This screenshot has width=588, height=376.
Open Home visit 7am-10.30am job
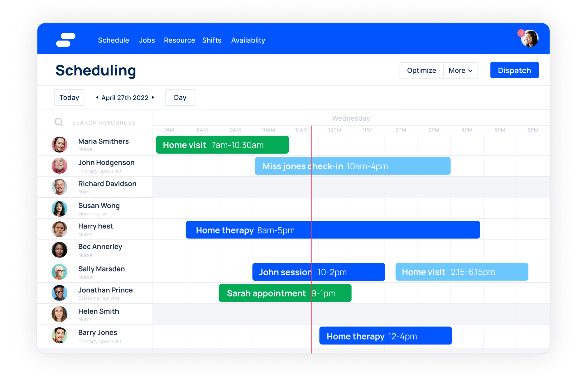tap(222, 145)
